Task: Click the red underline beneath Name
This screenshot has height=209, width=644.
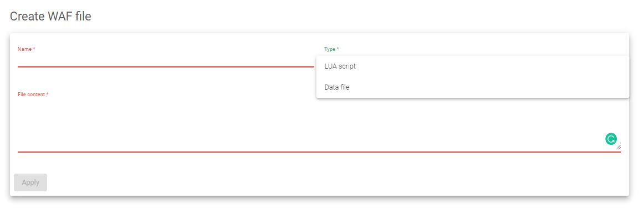Action: tap(166, 67)
